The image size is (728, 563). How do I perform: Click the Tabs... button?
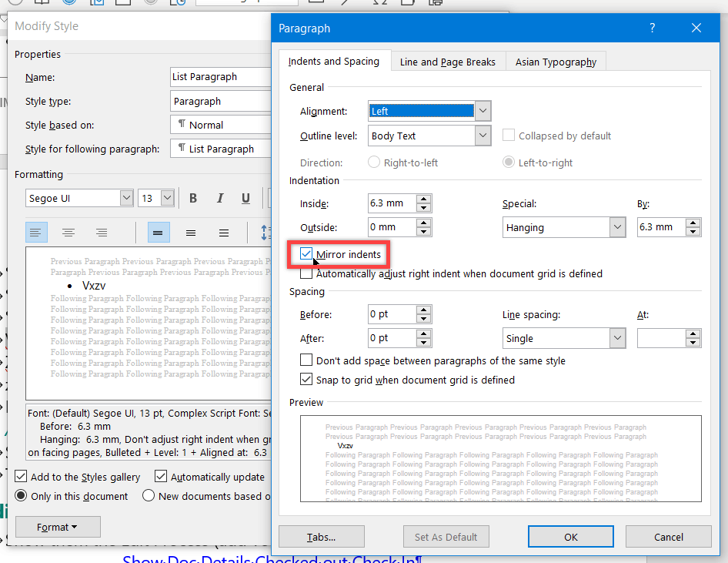(x=321, y=537)
